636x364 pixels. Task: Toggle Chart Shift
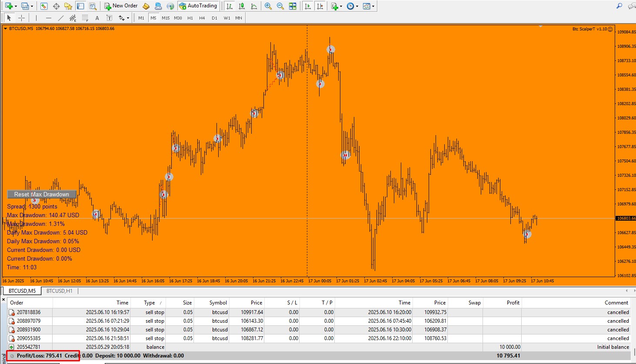coord(320,6)
